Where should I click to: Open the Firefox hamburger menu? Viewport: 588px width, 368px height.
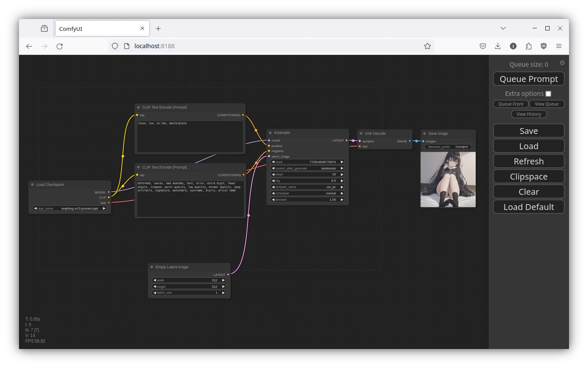pyautogui.click(x=559, y=46)
